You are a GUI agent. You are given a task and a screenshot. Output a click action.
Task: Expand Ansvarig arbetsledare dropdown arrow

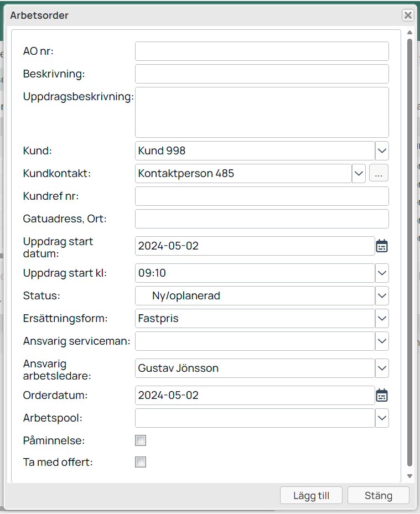(382, 368)
